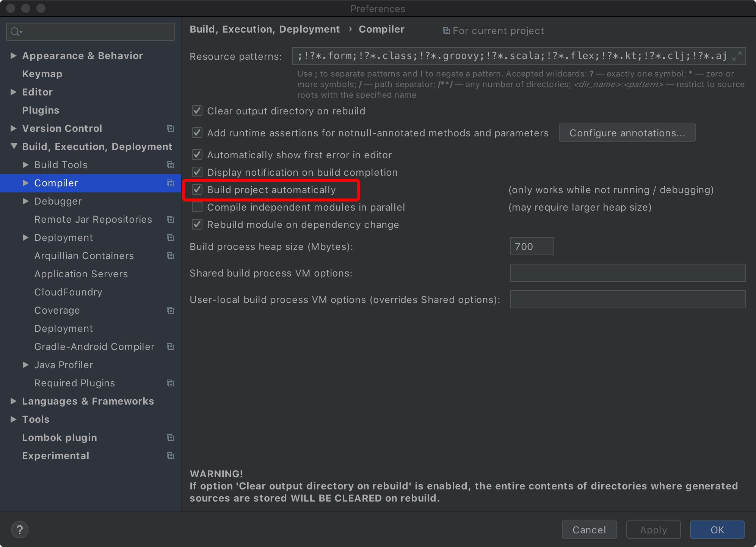Click project-level icon beside Version Control

click(170, 128)
